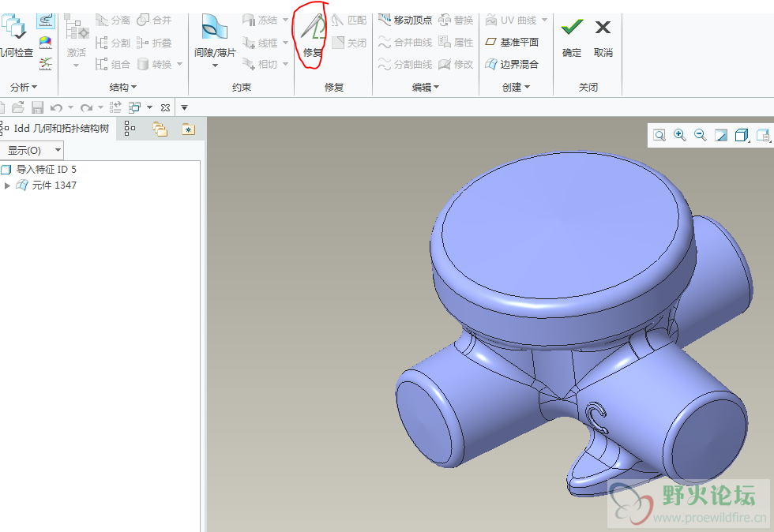Select the curvature analysis icon in 分析 group
This screenshot has width=774, height=532.
click(x=46, y=21)
